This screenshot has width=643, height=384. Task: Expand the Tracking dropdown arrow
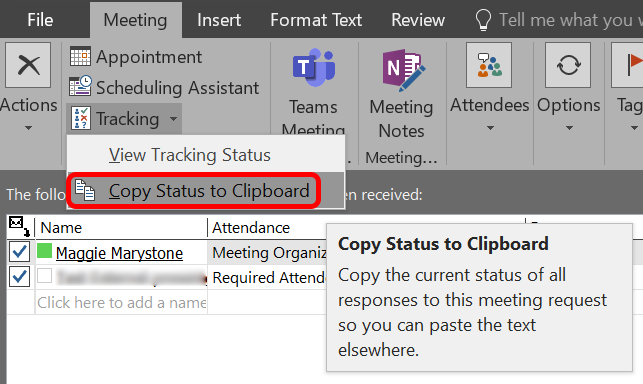point(173,119)
